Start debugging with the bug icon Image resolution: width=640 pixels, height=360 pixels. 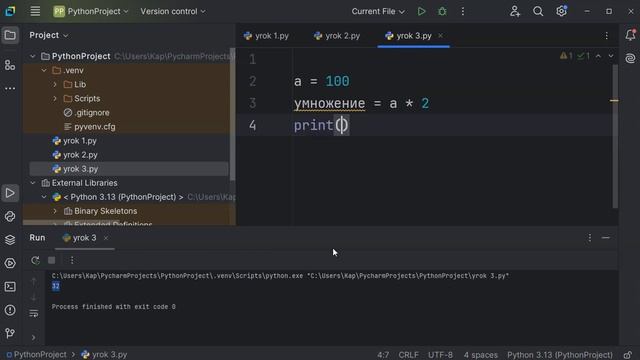pyautogui.click(x=442, y=11)
